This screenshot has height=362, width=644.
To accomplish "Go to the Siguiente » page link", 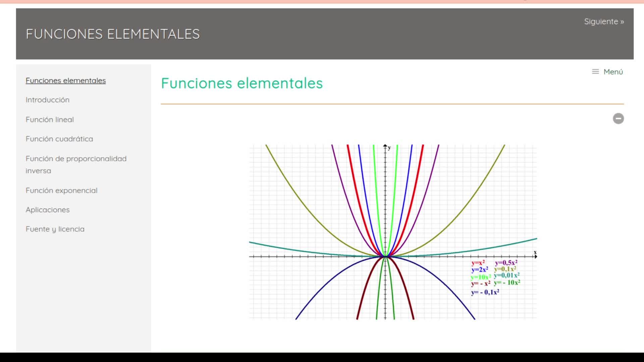I will tap(604, 21).
